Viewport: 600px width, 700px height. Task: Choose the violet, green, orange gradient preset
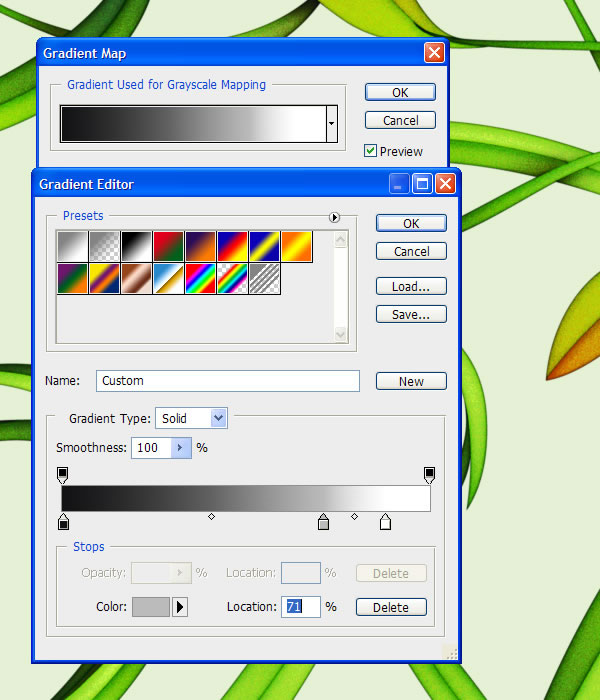pyautogui.click(x=72, y=279)
